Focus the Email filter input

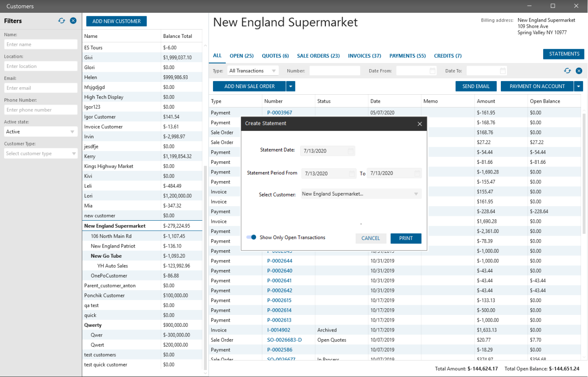[41, 88]
